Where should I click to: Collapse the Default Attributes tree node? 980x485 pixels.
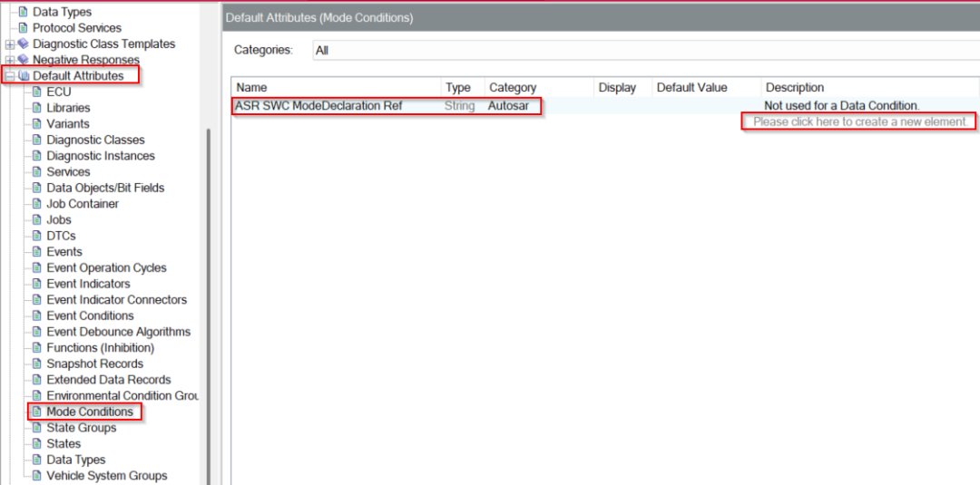[x=9, y=76]
